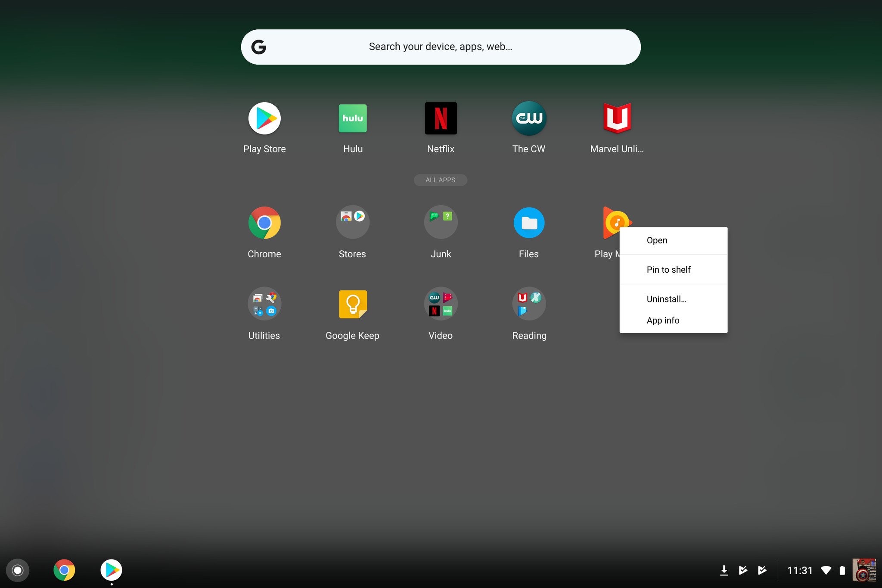The image size is (882, 588).
Task: Open The CW app
Action: click(529, 118)
